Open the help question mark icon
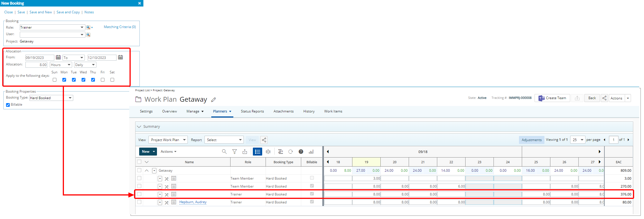The width and height of the screenshot is (644, 219). pyautogui.click(x=301, y=152)
